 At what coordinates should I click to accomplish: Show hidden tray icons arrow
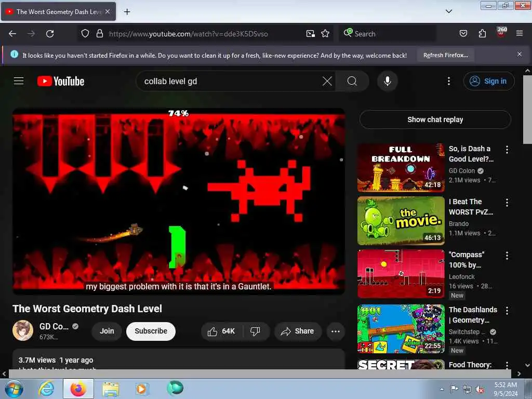[442, 389]
